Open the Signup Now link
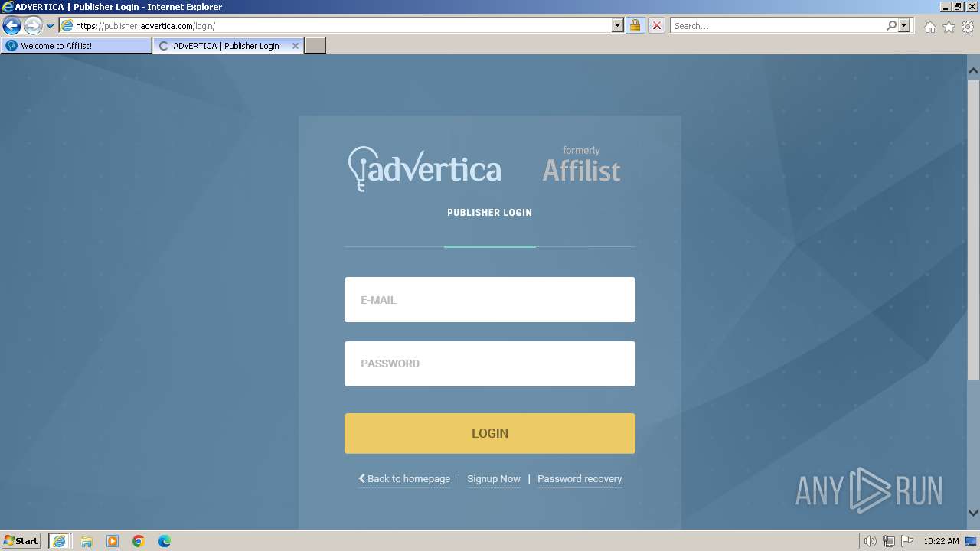Image resolution: width=980 pixels, height=551 pixels. coord(494,479)
